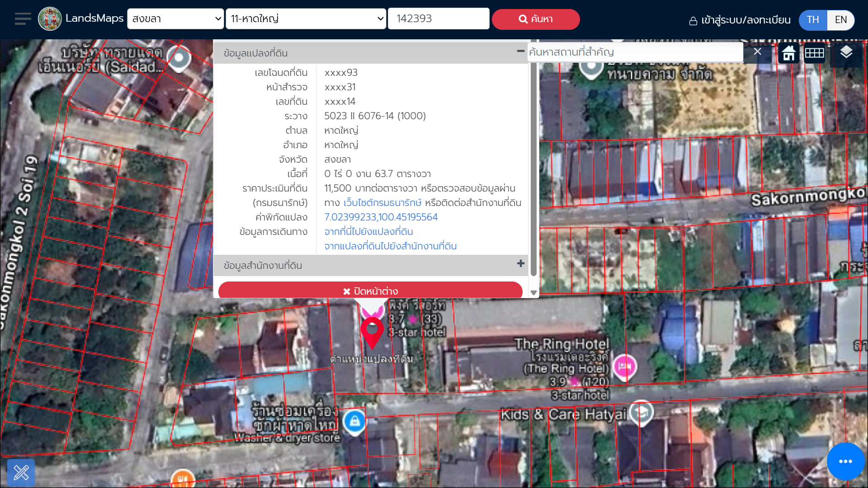Open the parcel coordinates link 7.02399233,100.45195564

(x=381, y=217)
